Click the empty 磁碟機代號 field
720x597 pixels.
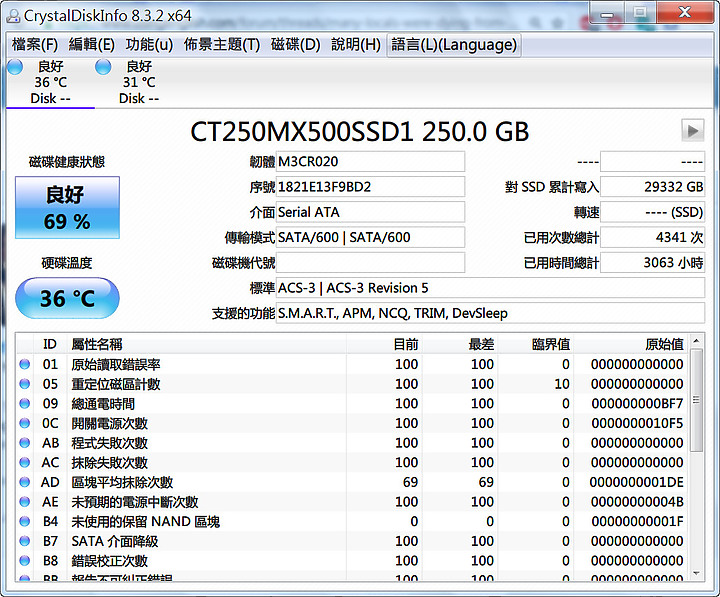coord(370,263)
